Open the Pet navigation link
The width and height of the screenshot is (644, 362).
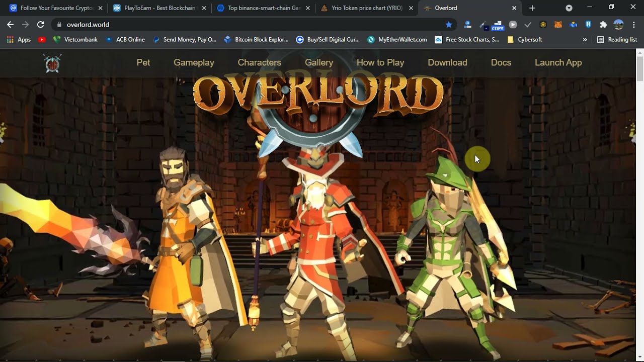[x=143, y=62]
